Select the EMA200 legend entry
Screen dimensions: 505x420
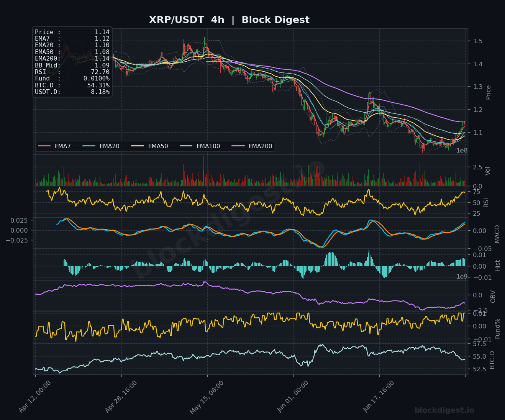point(252,146)
